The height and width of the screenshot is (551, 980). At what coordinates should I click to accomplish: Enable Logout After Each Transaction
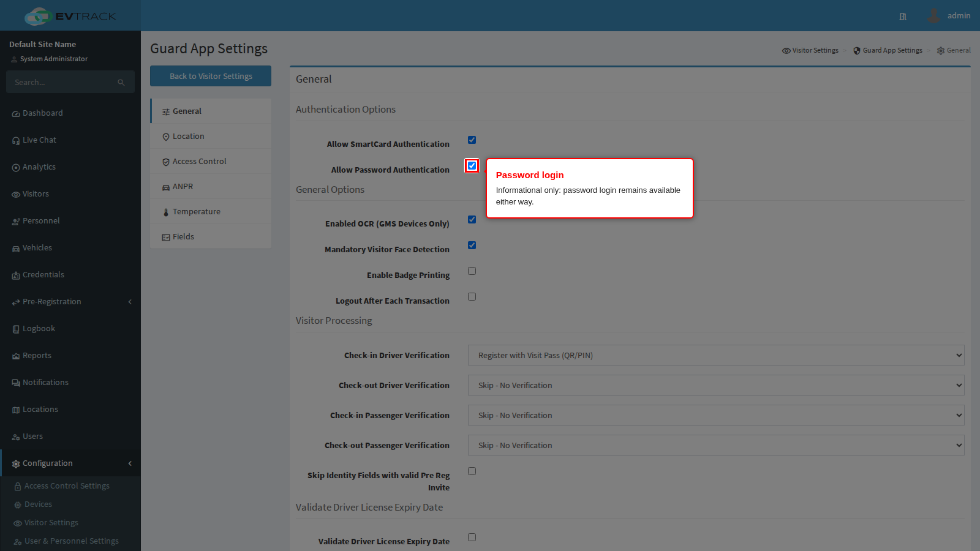click(x=472, y=296)
